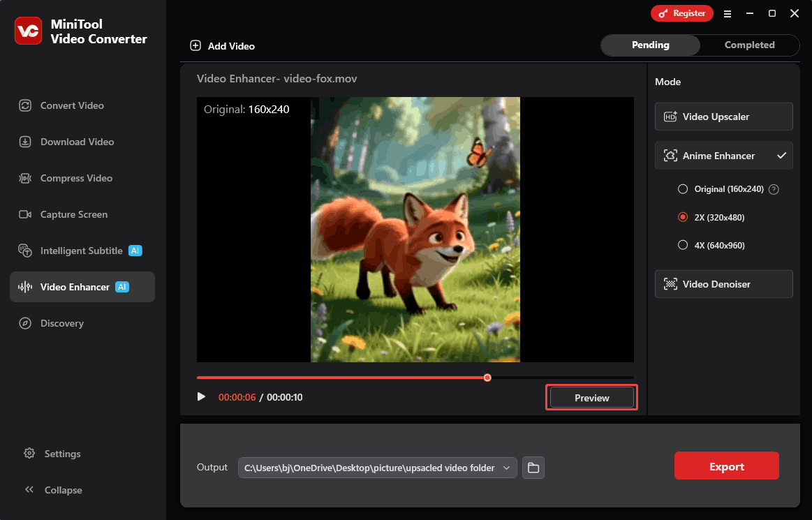Choose Original (160x240) radio option
This screenshot has height=520, width=812.
[x=683, y=189]
